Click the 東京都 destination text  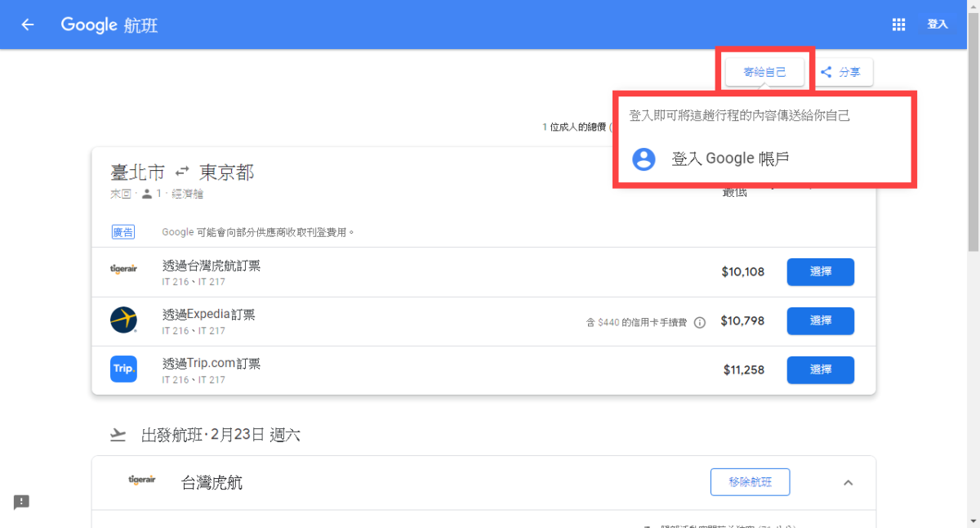[226, 172]
